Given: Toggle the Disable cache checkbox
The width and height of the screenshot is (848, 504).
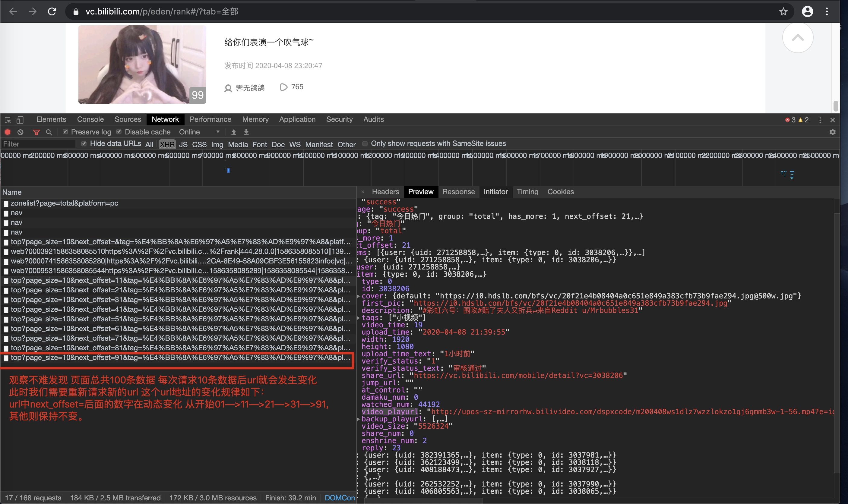Looking at the screenshot, I should (119, 132).
